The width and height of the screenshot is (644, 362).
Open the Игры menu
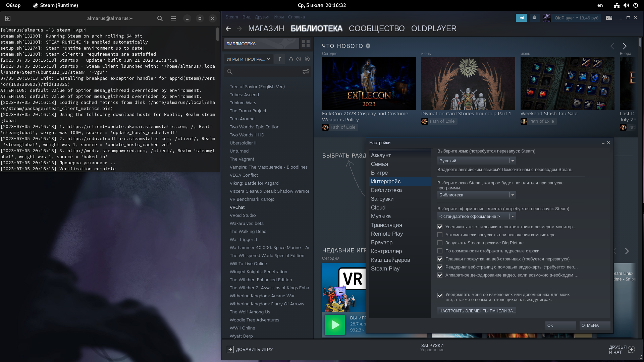coord(279,17)
